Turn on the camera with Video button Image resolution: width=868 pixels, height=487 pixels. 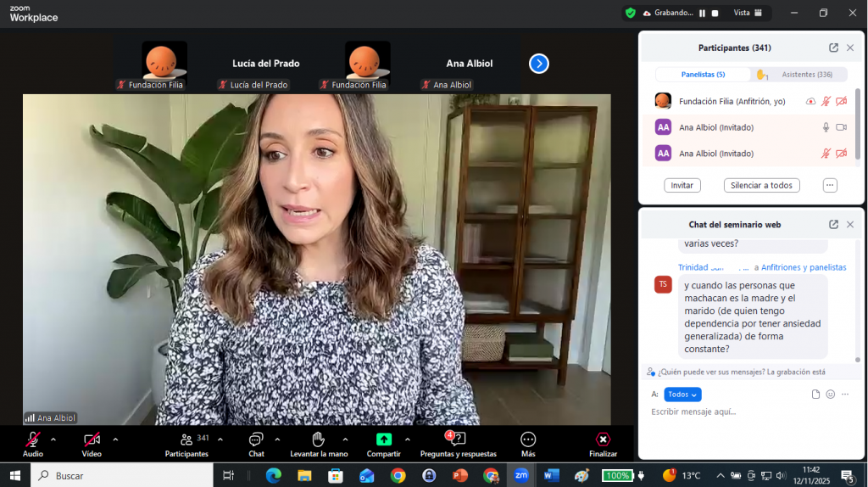point(92,439)
